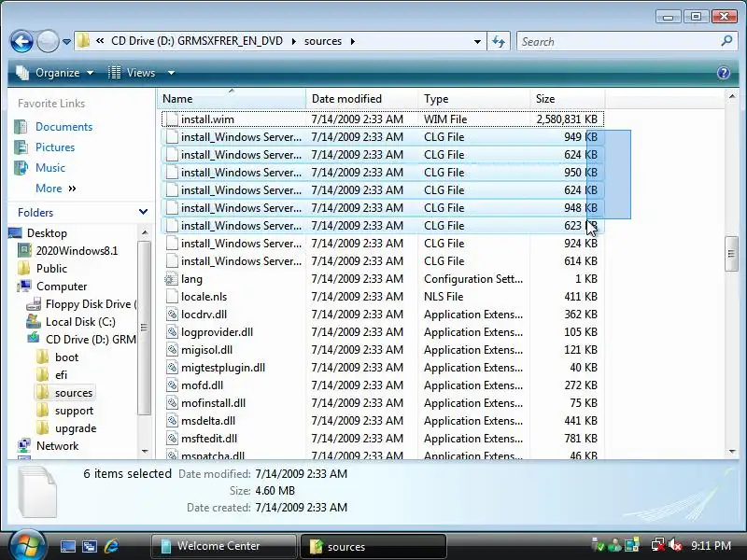Click the locdrv.dll file icon
Image resolution: width=747 pixels, height=560 pixels.
click(172, 315)
